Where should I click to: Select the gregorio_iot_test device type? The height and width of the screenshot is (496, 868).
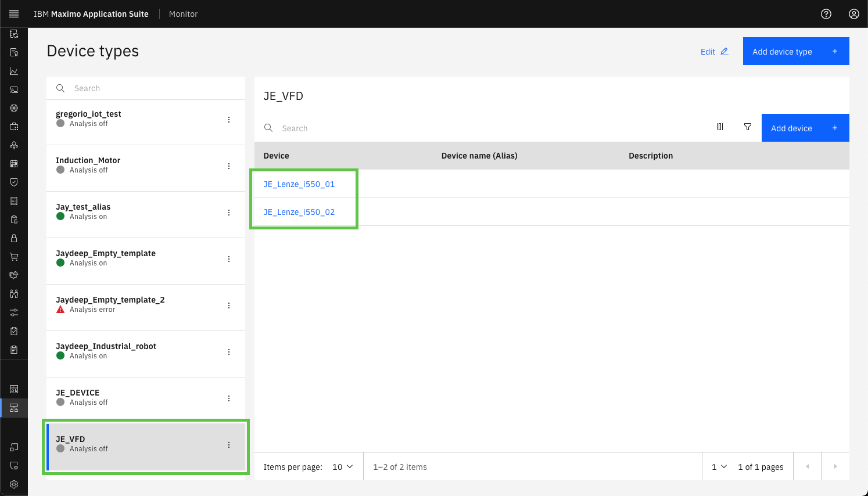(146, 122)
